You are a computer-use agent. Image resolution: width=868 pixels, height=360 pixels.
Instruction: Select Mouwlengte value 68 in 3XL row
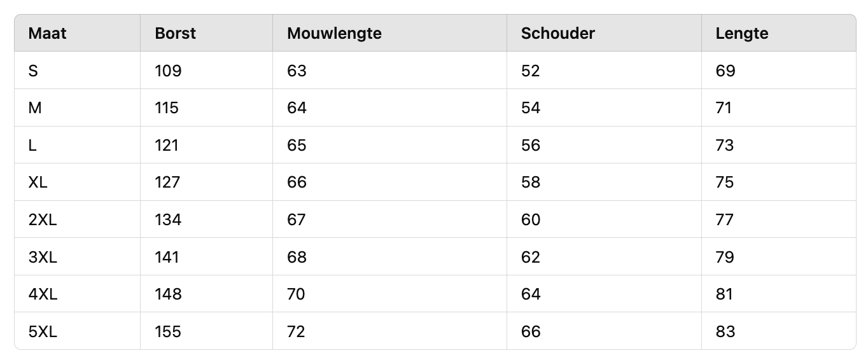coord(297,258)
